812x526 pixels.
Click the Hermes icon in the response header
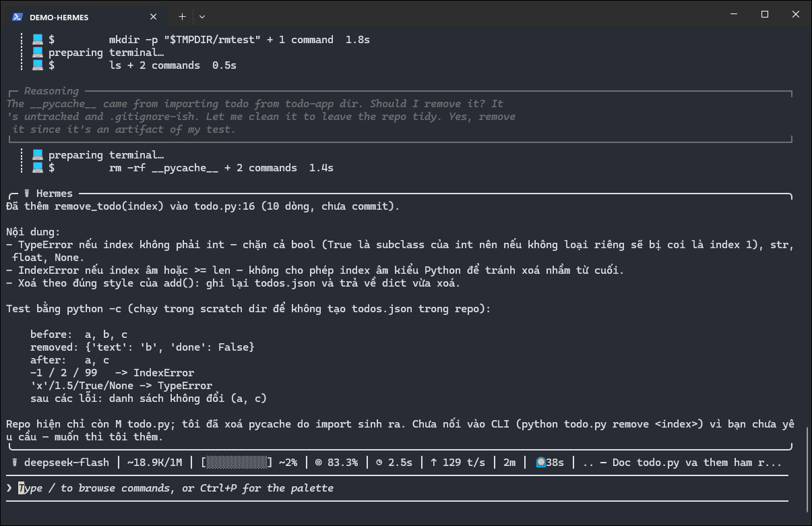click(x=28, y=194)
